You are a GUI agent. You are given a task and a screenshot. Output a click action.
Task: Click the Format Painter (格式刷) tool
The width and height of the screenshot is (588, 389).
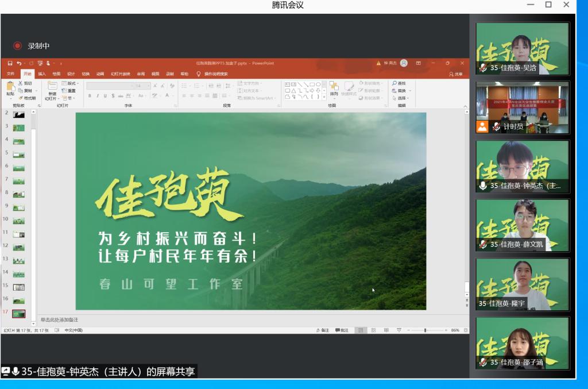(26, 98)
